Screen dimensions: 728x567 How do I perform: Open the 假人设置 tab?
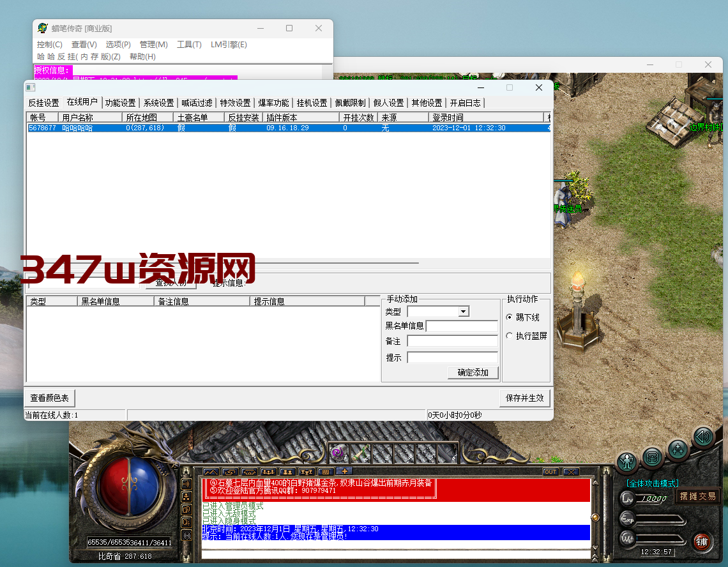click(389, 103)
